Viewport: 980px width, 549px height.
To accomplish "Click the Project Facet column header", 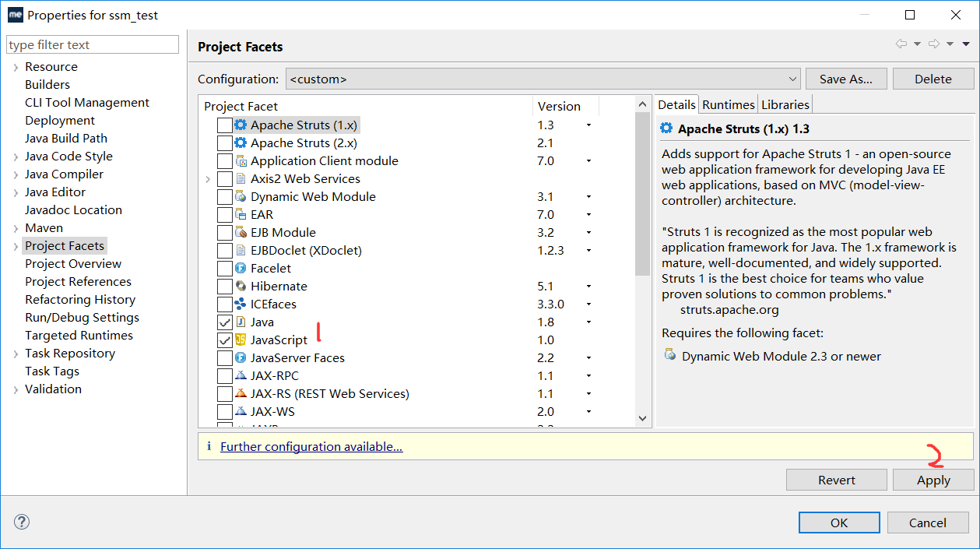I will click(x=366, y=106).
